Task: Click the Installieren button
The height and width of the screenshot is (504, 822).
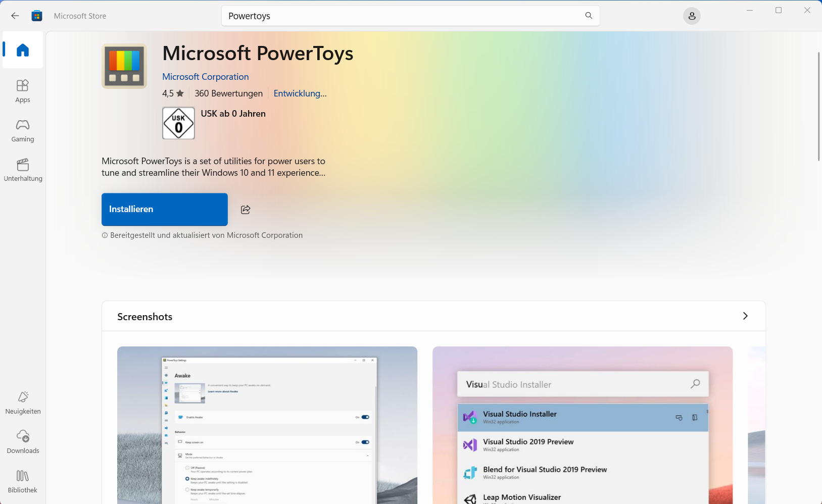Action: tap(165, 209)
